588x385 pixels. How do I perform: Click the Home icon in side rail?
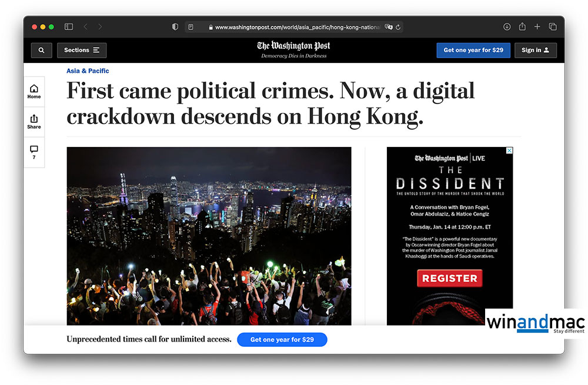tap(34, 92)
